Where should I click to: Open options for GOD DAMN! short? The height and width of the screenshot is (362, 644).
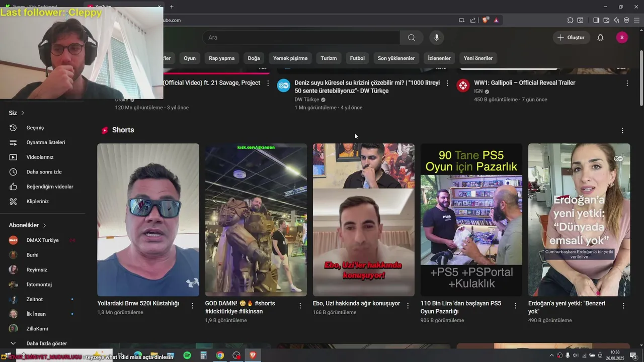[x=300, y=306]
